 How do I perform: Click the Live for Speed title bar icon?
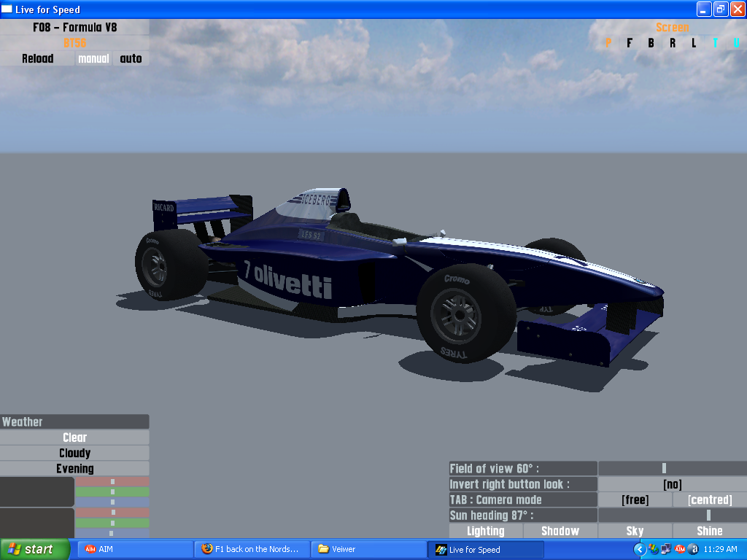[x=7, y=9]
